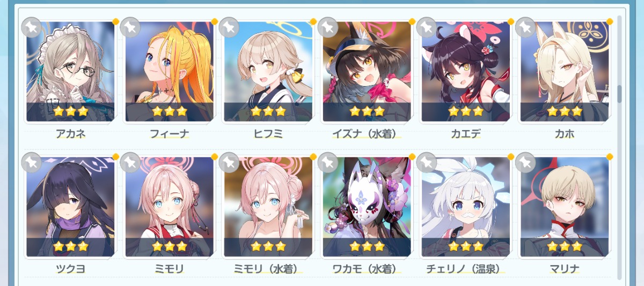This screenshot has width=644, height=286.
Task: Click pin icon on チェリノ（温泉） card
Action: 426,162
